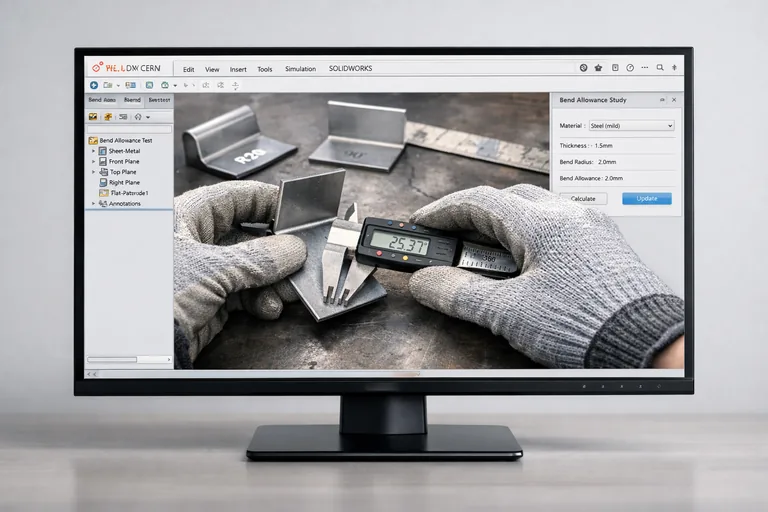Open the Simulation menu

tap(300, 69)
